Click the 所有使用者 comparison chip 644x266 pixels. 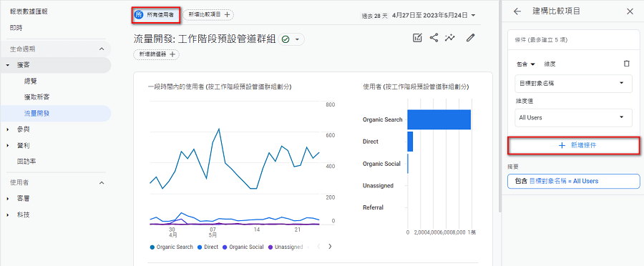(156, 14)
